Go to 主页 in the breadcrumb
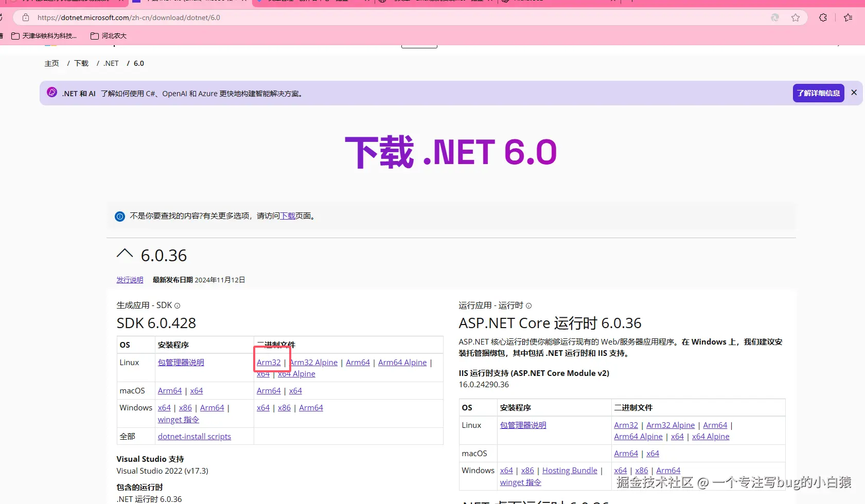865x504 pixels. (x=51, y=63)
